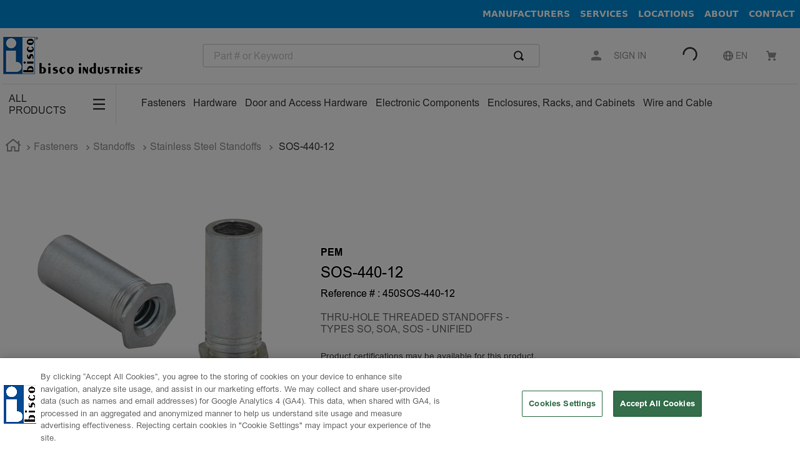Go to Stainless Steel Standoffs breadcrumb
Viewport: 800px width, 450px height.
[205, 147]
